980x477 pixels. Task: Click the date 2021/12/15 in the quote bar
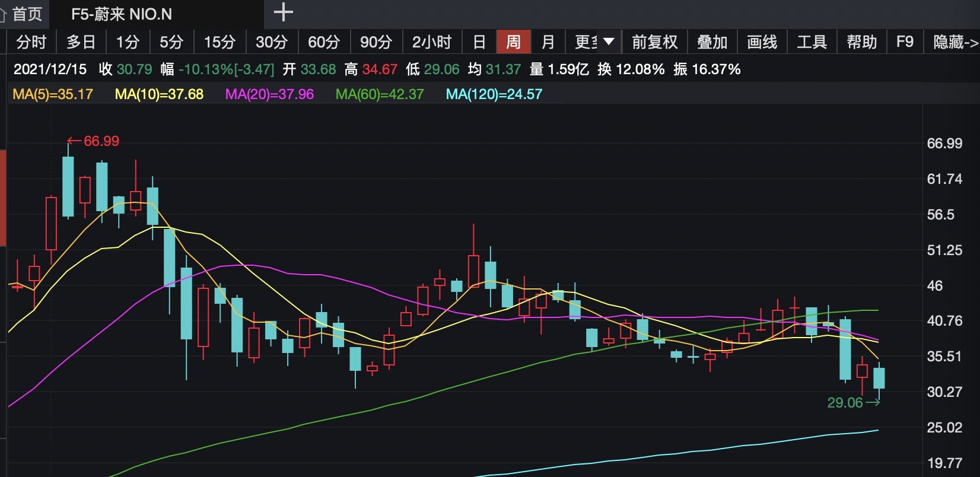[50, 69]
